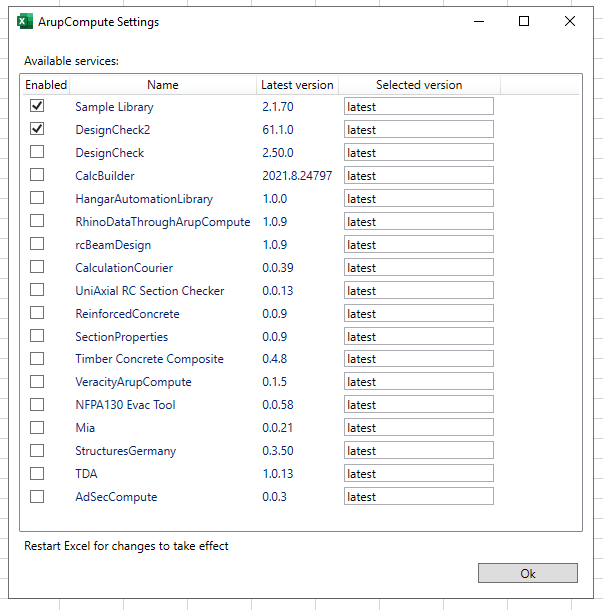This screenshot has height=610, width=603.
Task: Edit SectionProperties selected version field
Action: click(419, 336)
